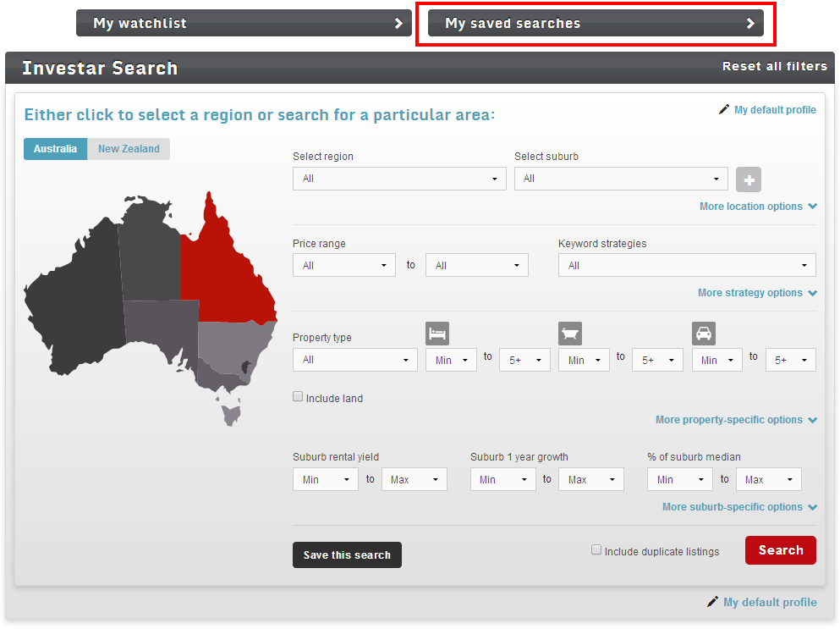Open the Property type dropdown
The height and width of the screenshot is (629, 840).
354,359
